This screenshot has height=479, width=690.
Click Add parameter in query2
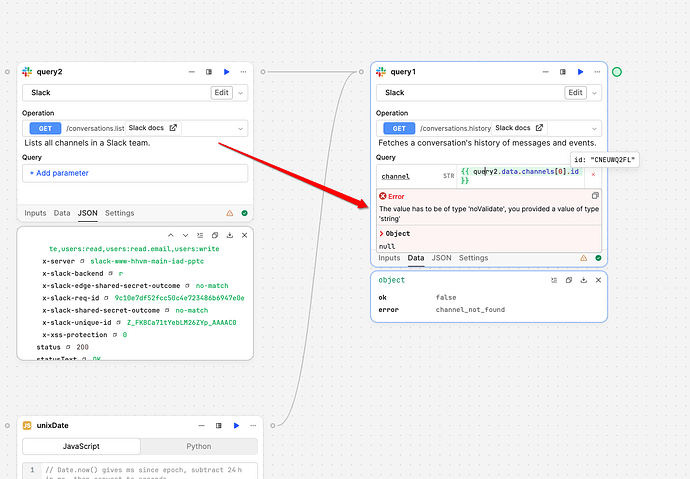point(59,173)
